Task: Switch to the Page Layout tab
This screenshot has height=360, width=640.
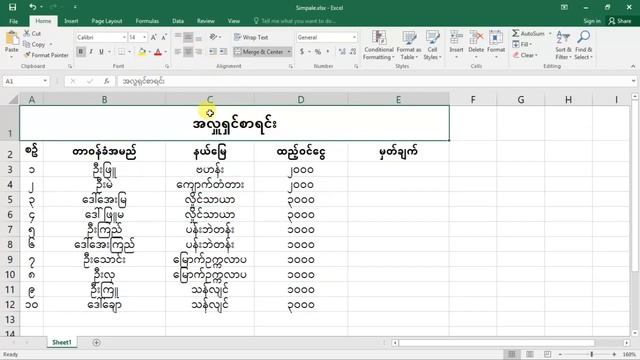Action: pyautogui.click(x=107, y=21)
